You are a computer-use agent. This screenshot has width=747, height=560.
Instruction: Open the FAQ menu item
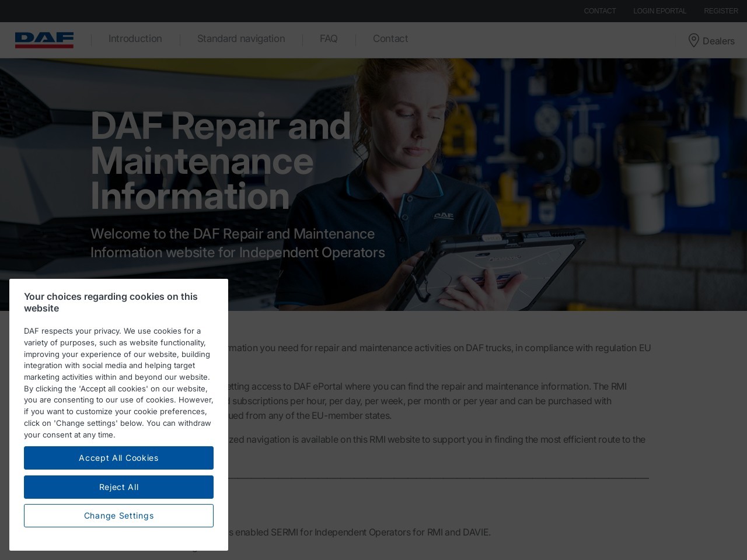click(329, 38)
